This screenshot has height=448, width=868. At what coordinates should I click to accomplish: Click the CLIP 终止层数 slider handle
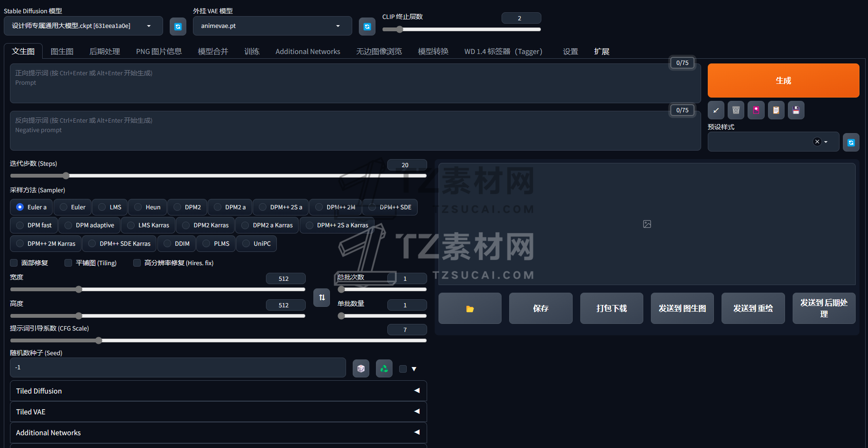(400, 29)
